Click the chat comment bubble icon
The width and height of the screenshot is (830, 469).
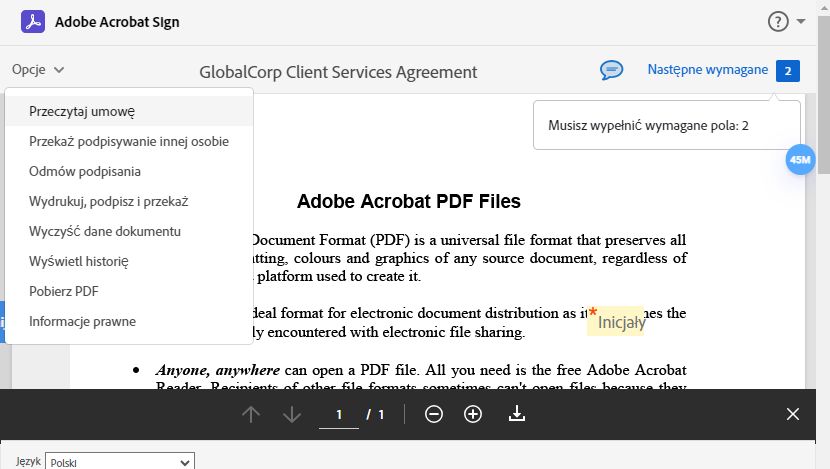point(611,70)
